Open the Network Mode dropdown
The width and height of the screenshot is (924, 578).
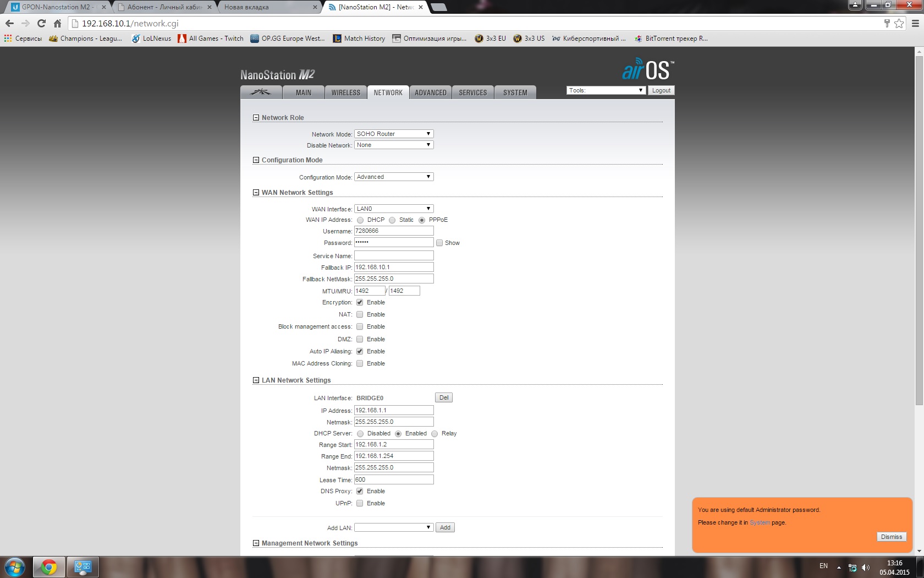tap(394, 134)
